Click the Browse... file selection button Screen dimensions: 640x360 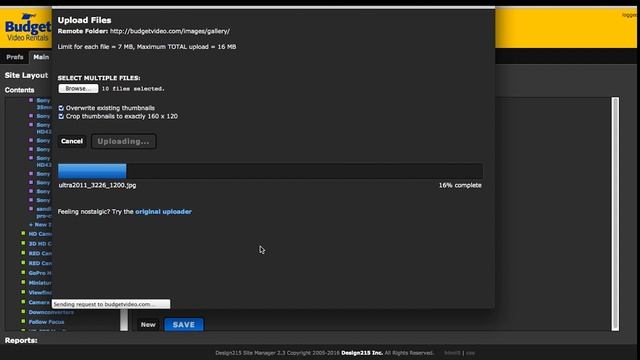tap(78, 89)
